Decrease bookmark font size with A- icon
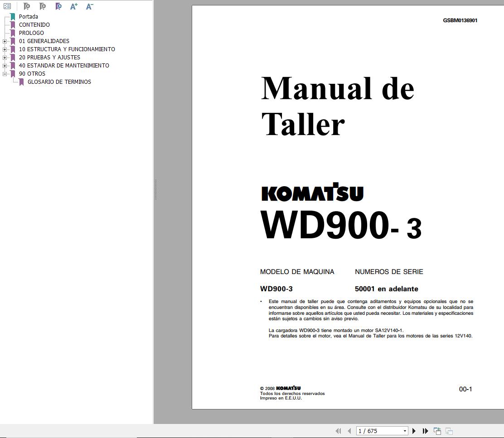The width and height of the screenshot is (504, 438). point(89,6)
